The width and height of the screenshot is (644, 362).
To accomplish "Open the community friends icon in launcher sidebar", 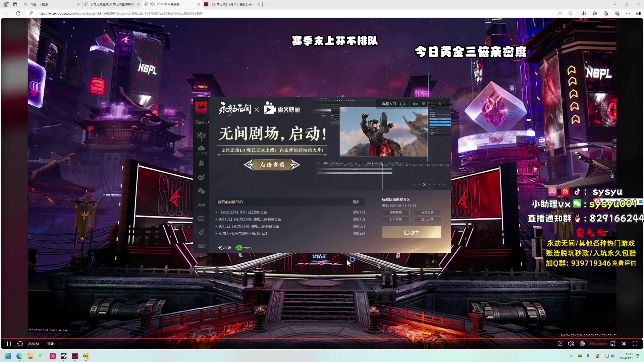I will pos(201,163).
